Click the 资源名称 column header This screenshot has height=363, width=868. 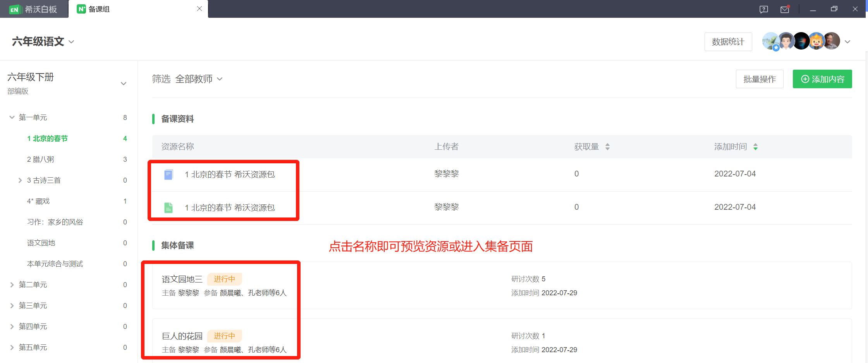coord(177,147)
